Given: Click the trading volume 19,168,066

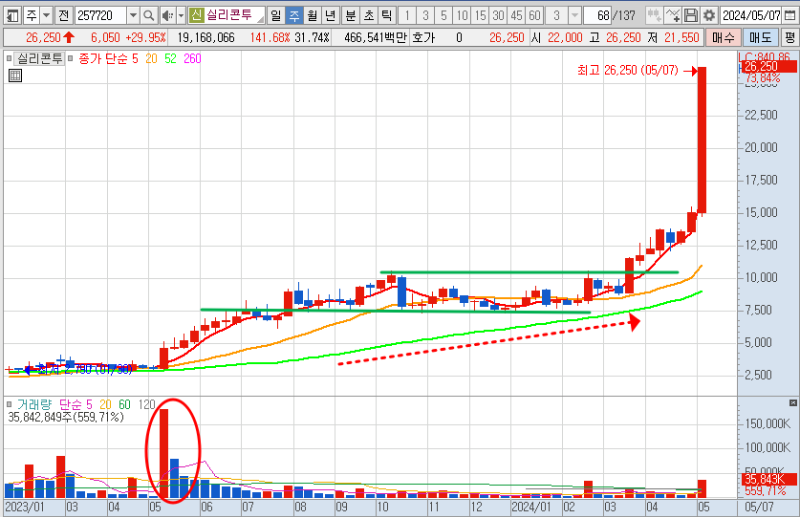Looking at the screenshot, I should coord(206,38).
